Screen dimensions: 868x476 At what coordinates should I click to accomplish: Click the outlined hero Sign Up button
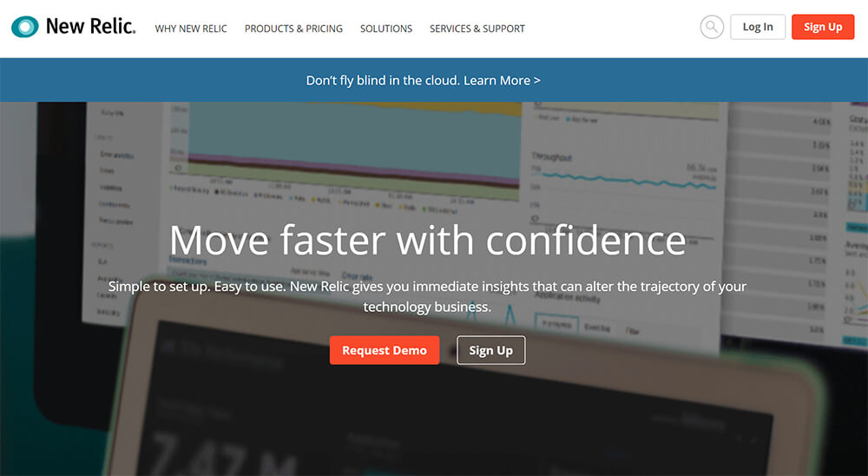pyautogui.click(x=491, y=350)
